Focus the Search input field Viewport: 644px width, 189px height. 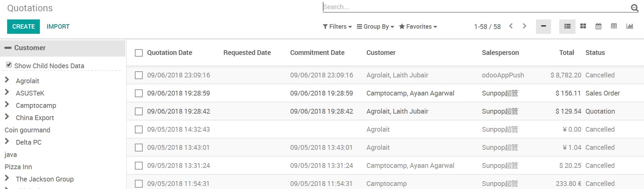pyautogui.click(x=475, y=7)
